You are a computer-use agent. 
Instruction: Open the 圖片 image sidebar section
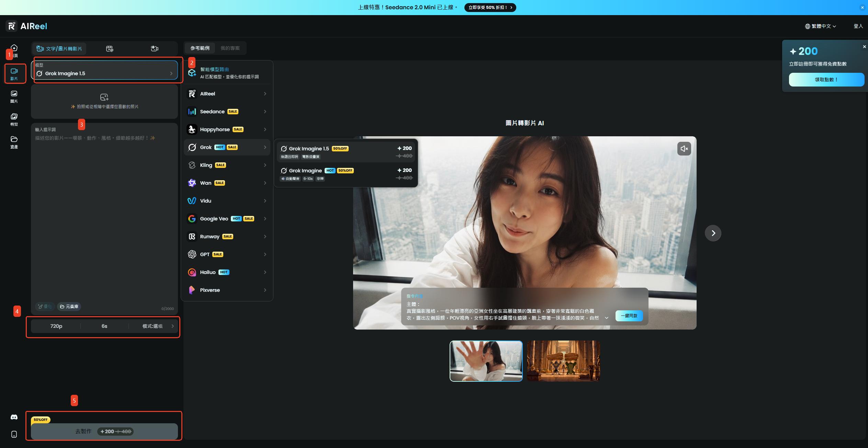[x=14, y=97]
